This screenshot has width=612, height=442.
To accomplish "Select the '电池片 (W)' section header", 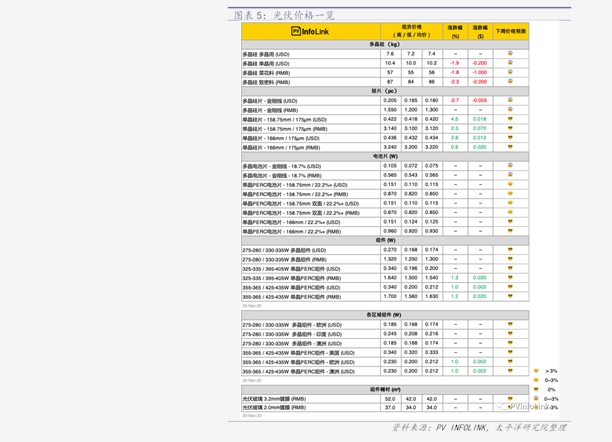I will (385, 156).
